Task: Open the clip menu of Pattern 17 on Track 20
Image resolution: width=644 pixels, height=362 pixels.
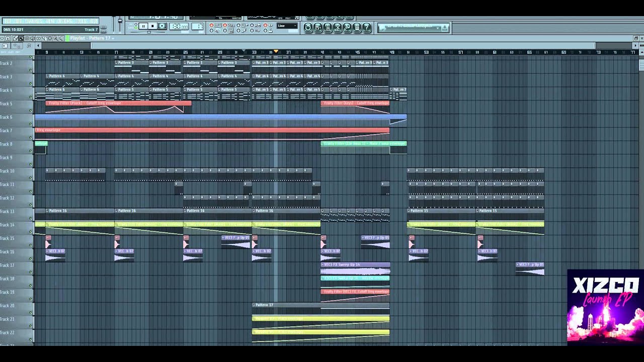Action: pyautogui.click(x=254, y=305)
